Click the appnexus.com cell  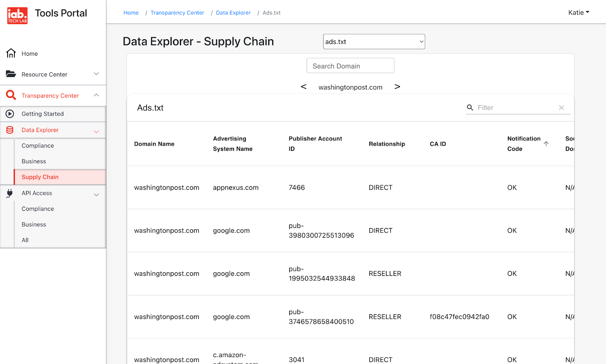[236, 188]
